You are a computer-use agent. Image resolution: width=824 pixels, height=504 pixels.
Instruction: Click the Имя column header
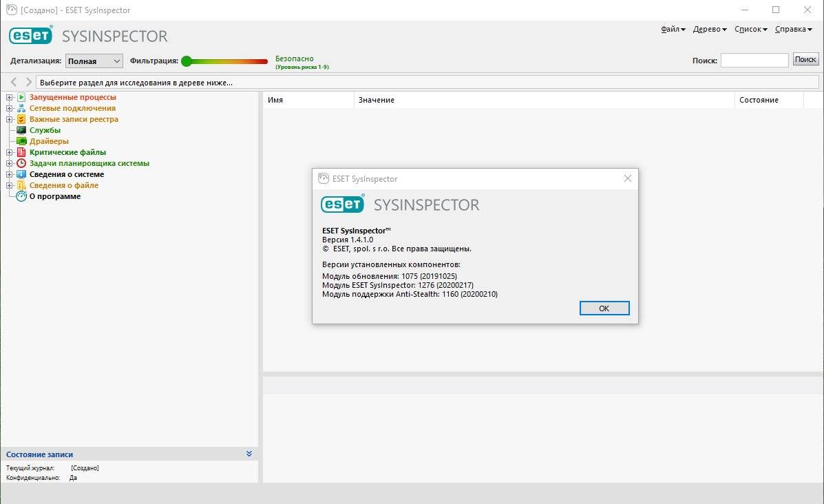(x=308, y=100)
